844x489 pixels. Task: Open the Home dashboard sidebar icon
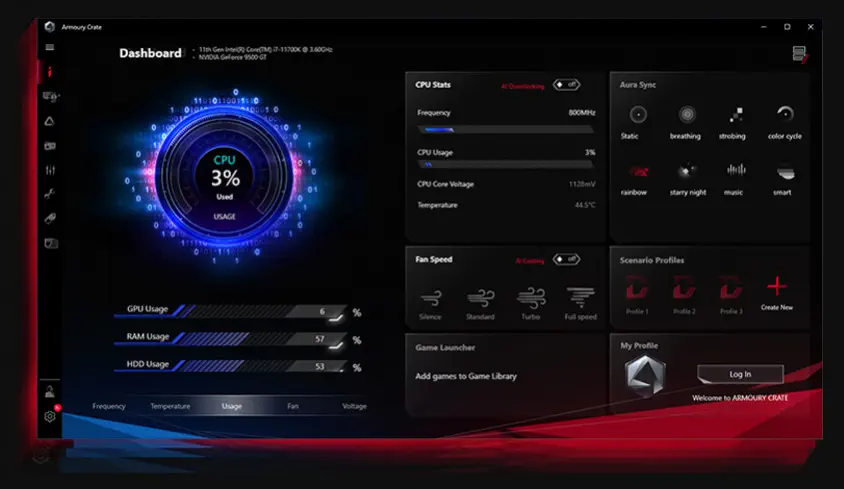(50, 72)
